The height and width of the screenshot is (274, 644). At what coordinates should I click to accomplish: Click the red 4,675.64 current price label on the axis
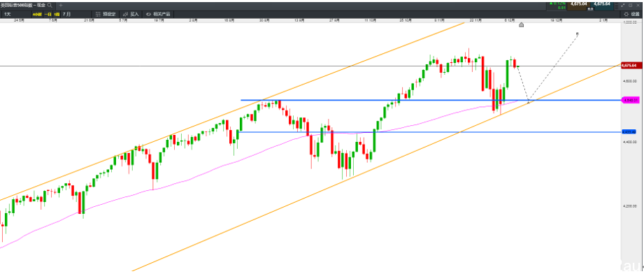coord(631,66)
